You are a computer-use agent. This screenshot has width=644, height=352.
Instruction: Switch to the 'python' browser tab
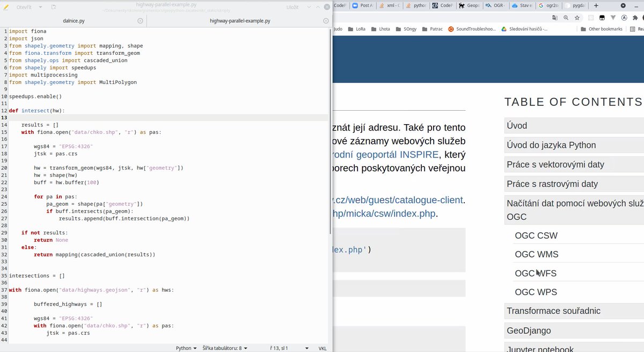(416, 5)
